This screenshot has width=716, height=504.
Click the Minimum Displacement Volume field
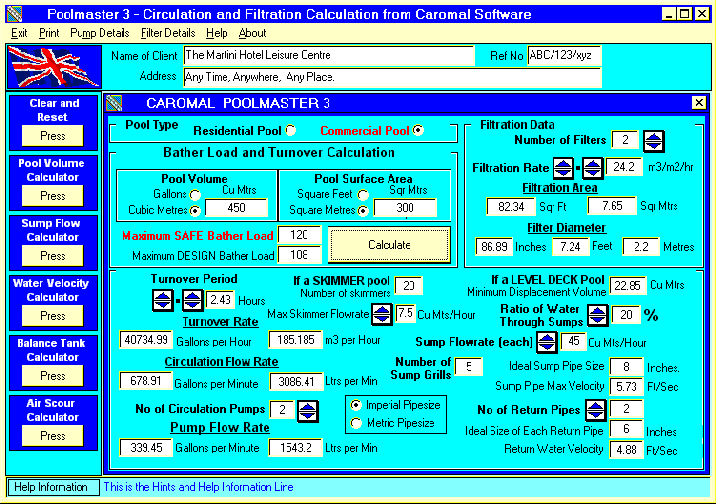[x=628, y=286]
